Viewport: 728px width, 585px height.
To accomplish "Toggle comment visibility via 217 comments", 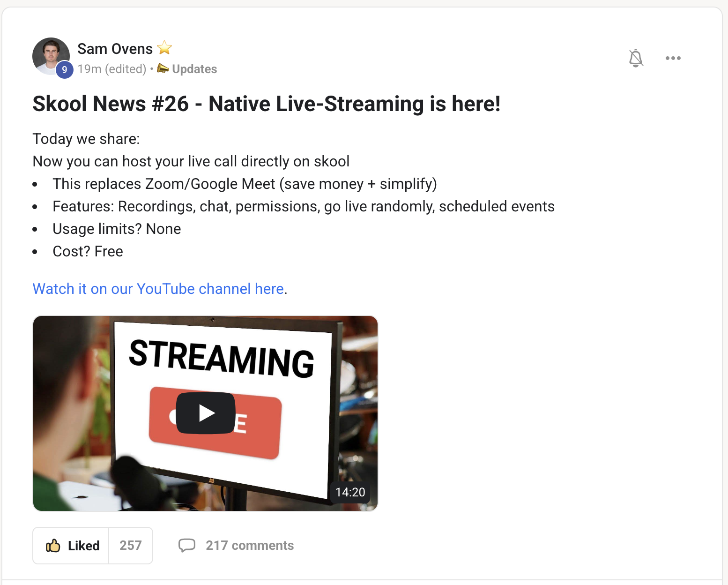I will (250, 545).
